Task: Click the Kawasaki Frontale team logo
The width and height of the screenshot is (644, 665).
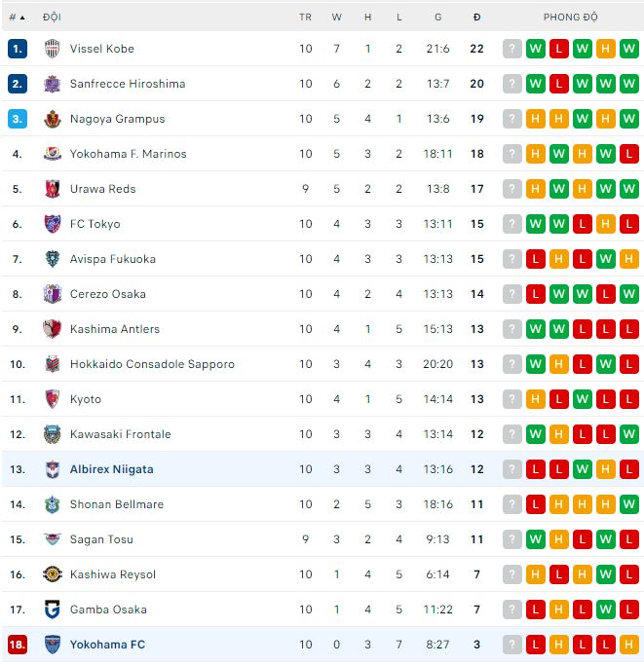Action: point(53,434)
